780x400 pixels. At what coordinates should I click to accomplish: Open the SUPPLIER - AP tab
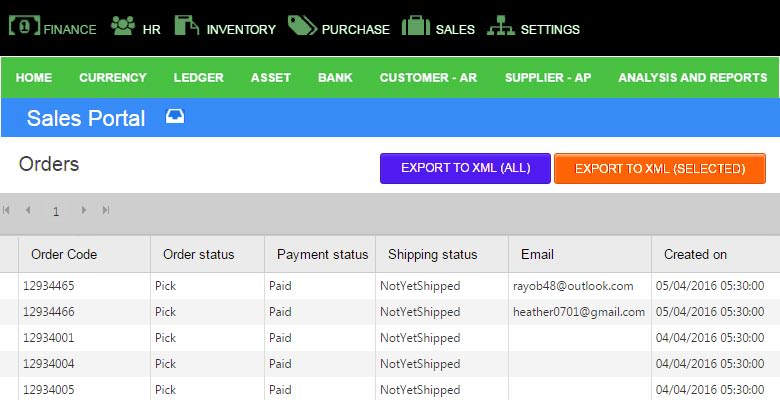[548, 78]
